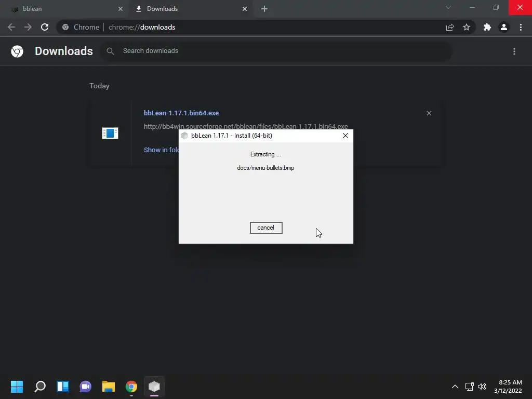Open the bb4win.sourceforge.net download URL
Screen dimensions: 532x399
[246, 126]
